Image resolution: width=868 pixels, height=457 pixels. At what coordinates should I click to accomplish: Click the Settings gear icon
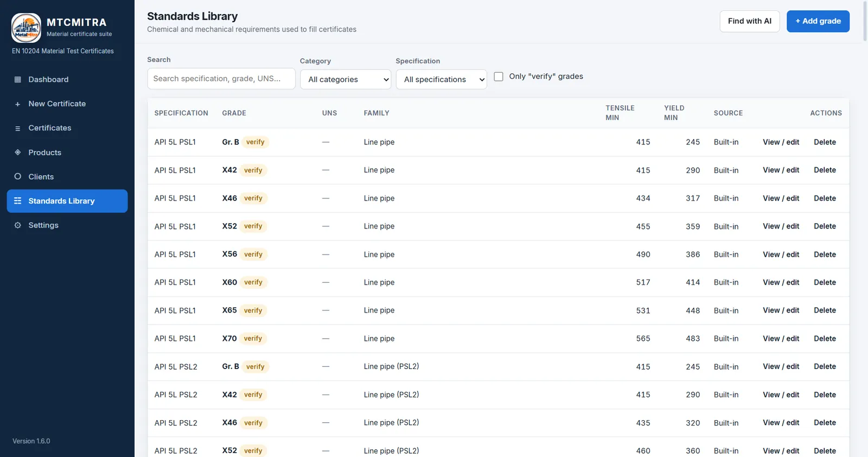click(17, 225)
